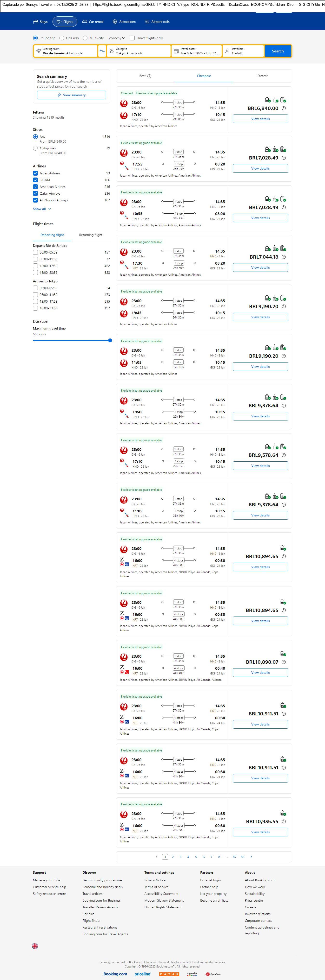Viewport: 325px width, 980px height.
Task: Switch to the Returning flight tab
Action: (90, 235)
